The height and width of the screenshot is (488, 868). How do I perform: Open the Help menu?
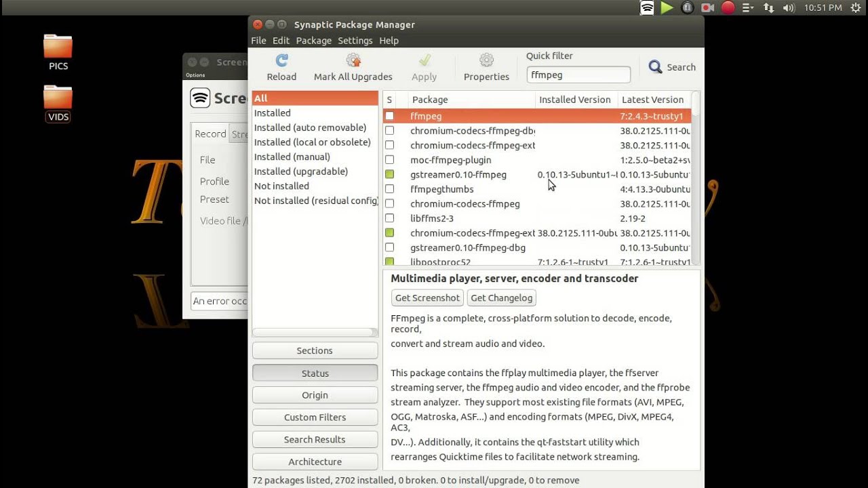click(389, 41)
